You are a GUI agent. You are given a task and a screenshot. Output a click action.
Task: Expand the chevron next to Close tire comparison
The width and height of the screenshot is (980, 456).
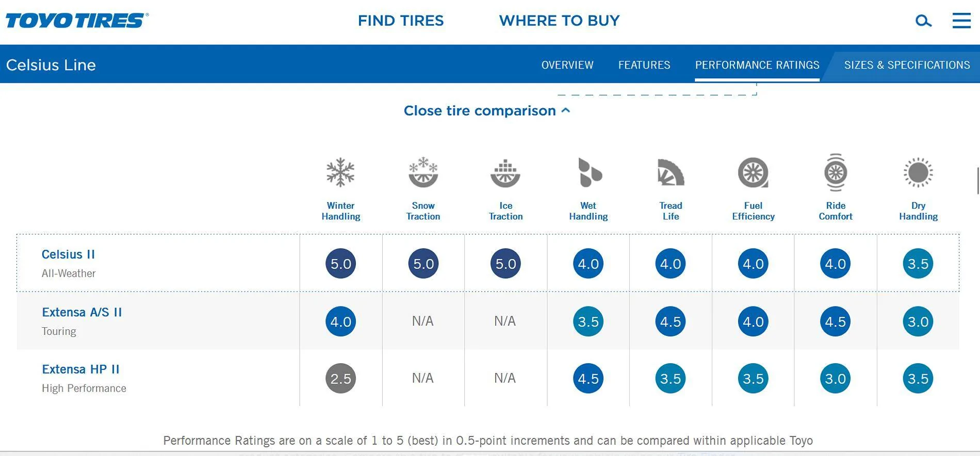click(x=565, y=110)
